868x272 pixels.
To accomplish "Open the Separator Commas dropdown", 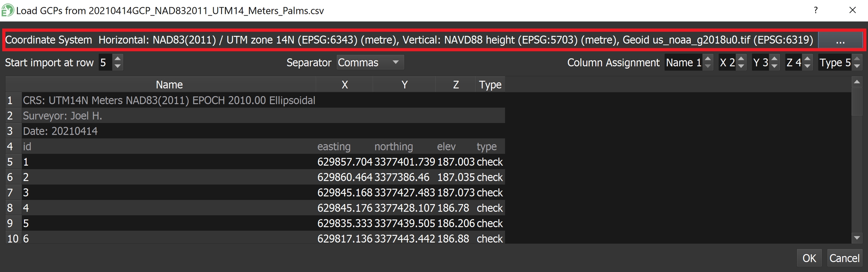I will [370, 62].
